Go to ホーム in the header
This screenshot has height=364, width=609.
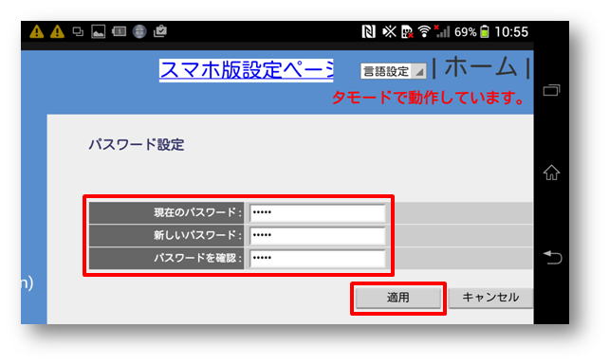click(480, 66)
